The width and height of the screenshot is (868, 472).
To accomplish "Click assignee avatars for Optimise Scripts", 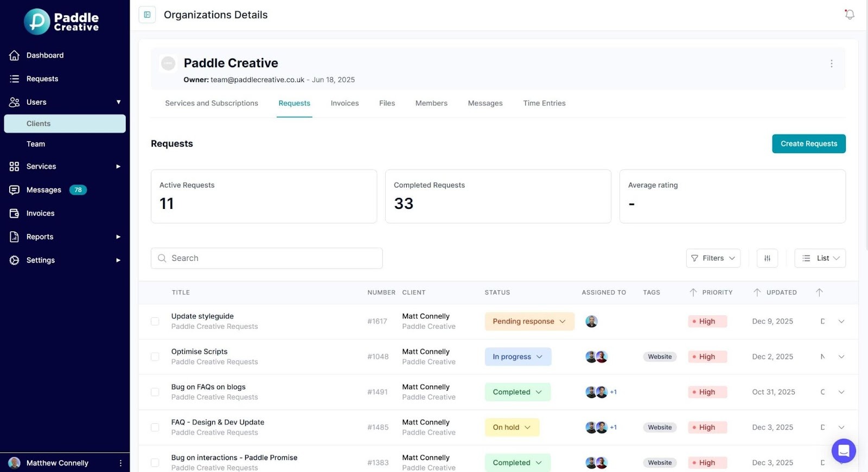I will pos(596,357).
